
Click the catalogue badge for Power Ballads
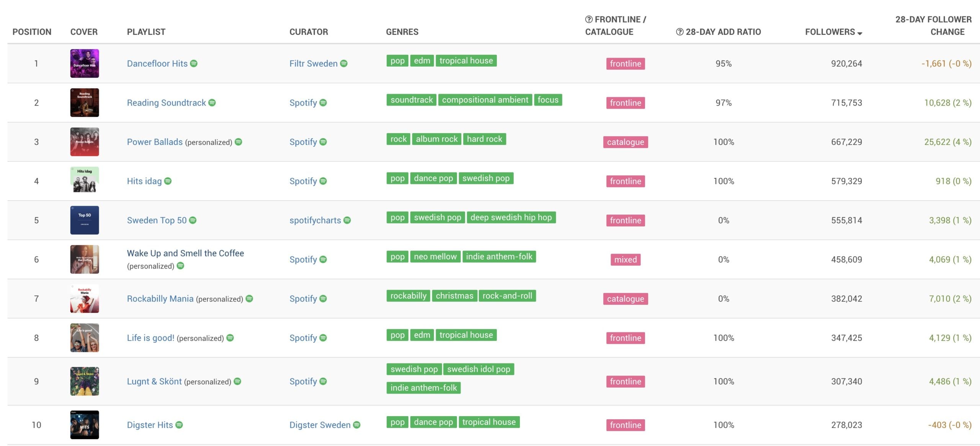(625, 142)
